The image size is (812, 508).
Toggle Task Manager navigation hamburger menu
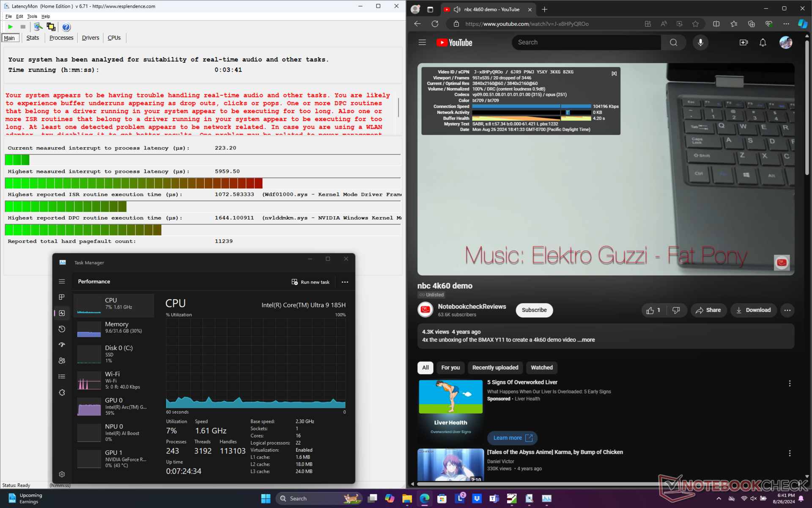[x=62, y=282]
